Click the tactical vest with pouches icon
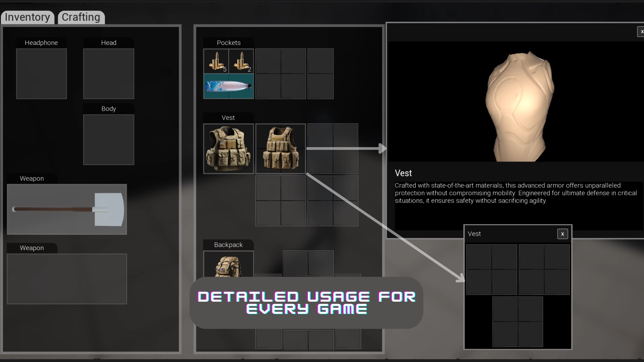Image resolution: width=644 pixels, height=362 pixels. point(229,148)
